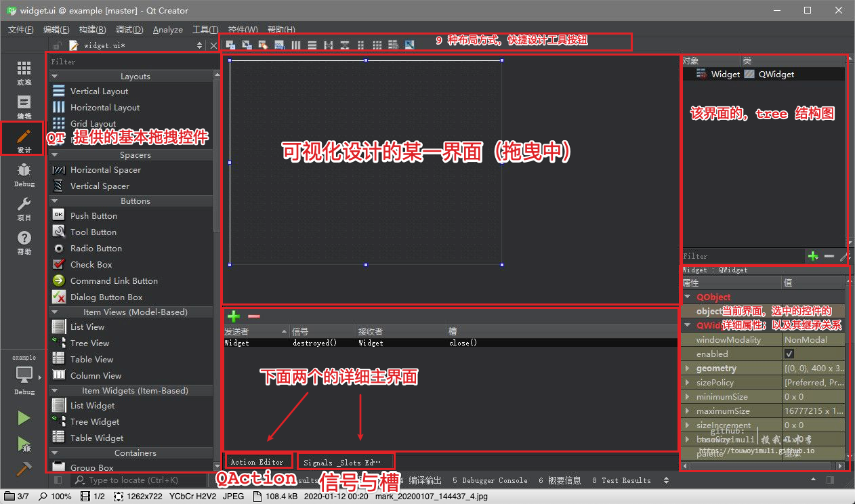Click green plus beside the object inspector filter
855x504 pixels.
[x=813, y=256]
